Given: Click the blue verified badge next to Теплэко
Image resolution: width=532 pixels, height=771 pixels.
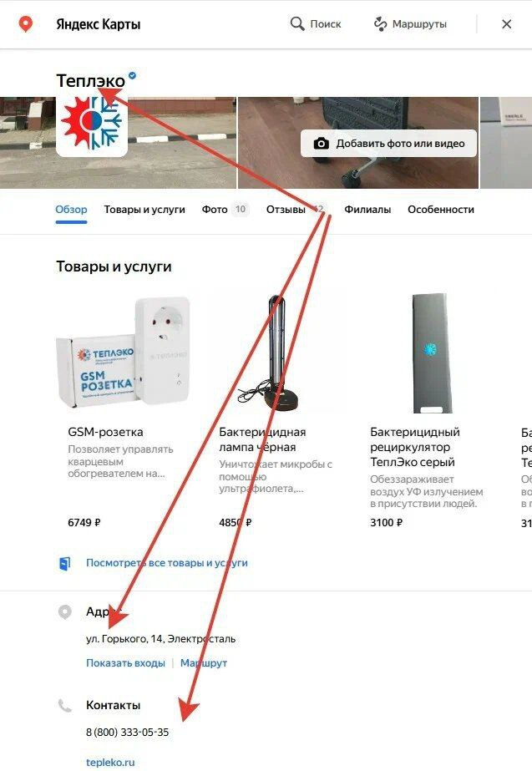Looking at the screenshot, I should [x=132, y=76].
